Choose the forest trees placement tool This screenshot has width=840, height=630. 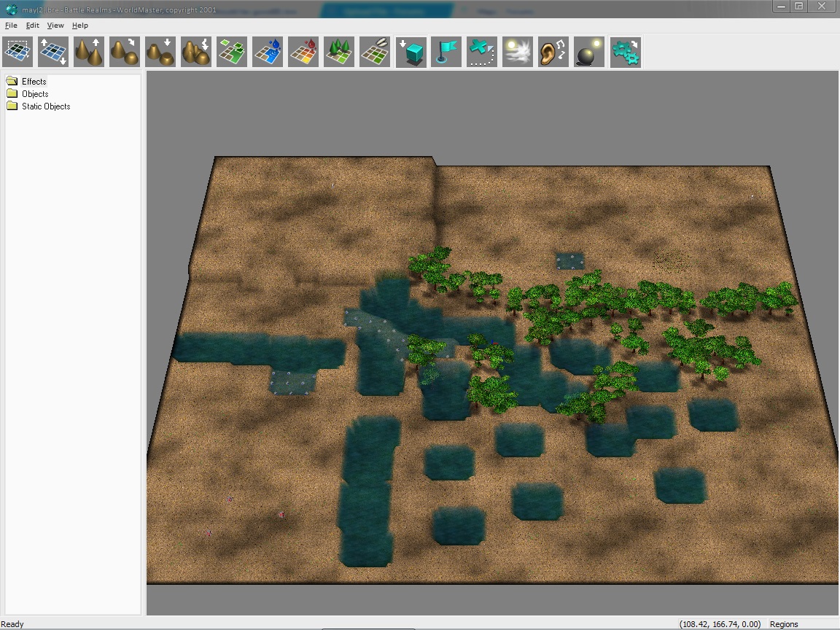click(x=339, y=52)
